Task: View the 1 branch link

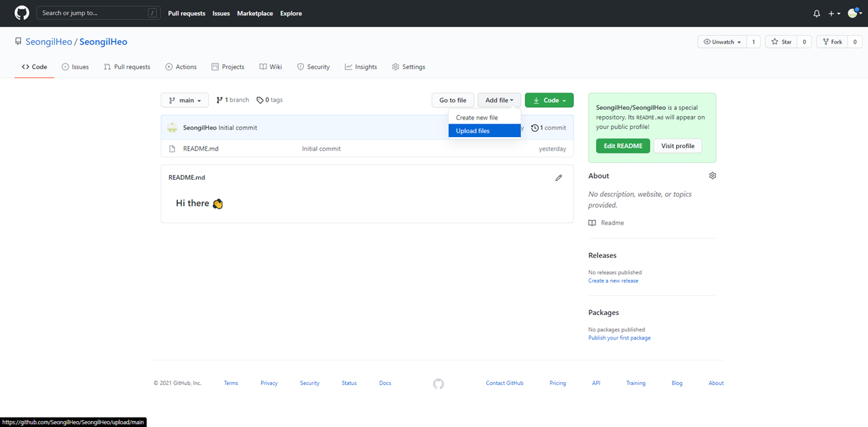Action: 233,100
